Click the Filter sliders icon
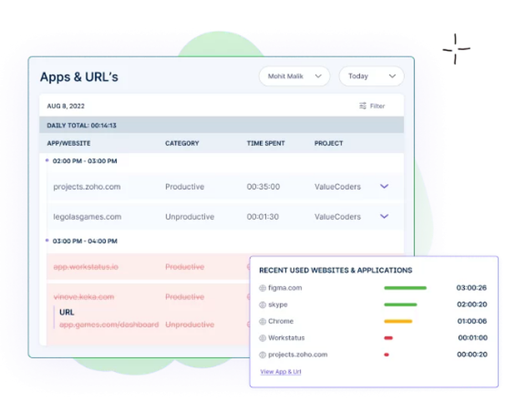The width and height of the screenshot is (526, 420). [362, 106]
